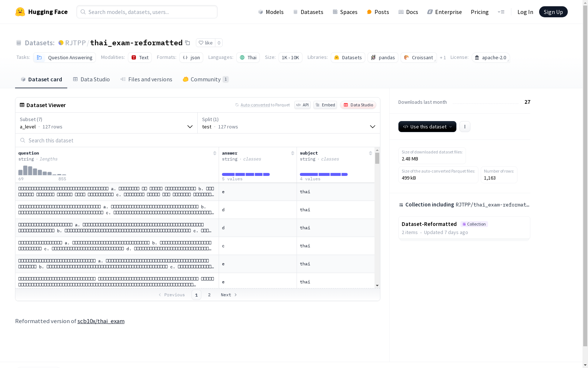The width and height of the screenshot is (588, 368).
Task: Open Posts in top navigation
Action: click(x=378, y=12)
